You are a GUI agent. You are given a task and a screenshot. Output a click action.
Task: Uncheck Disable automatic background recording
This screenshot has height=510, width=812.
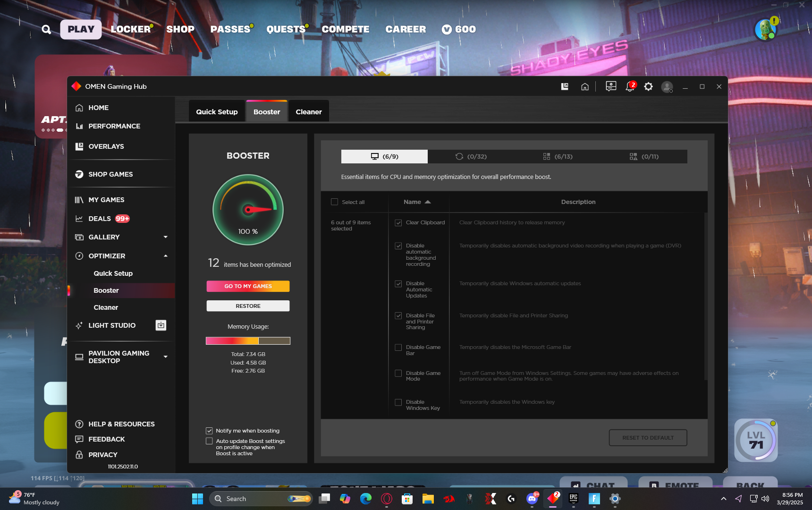tap(398, 246)
